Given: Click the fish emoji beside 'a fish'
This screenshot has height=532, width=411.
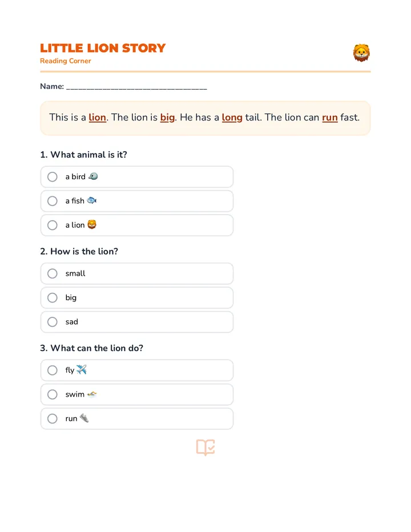Looking at the screenshot, I should (x=92, y=200).
